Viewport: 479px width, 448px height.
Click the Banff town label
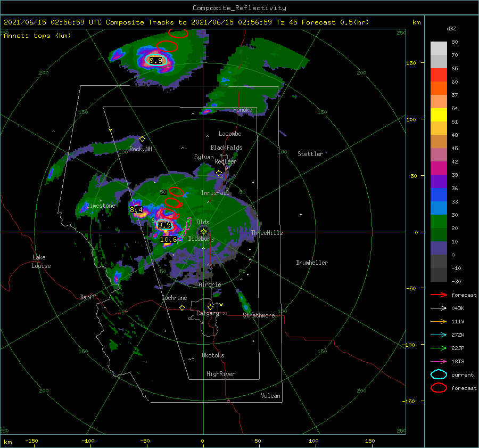pyautogui.click(x=88, y=297)
